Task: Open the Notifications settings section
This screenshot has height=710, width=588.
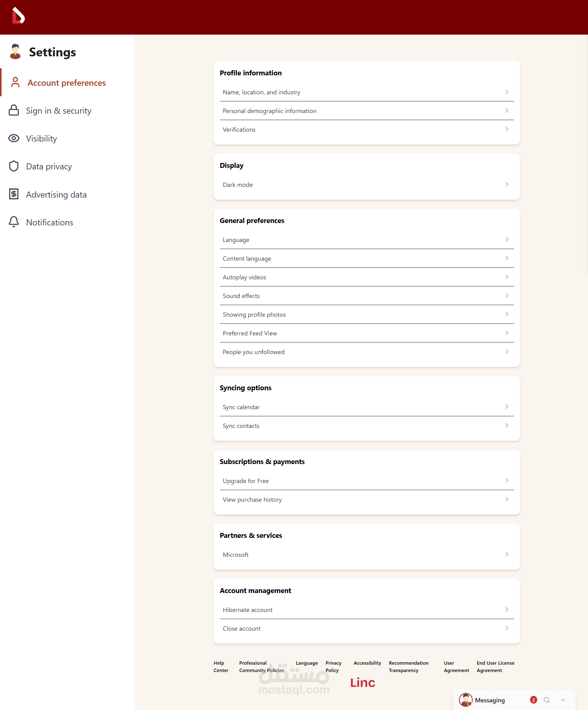Action: click(x=49, y=222)
